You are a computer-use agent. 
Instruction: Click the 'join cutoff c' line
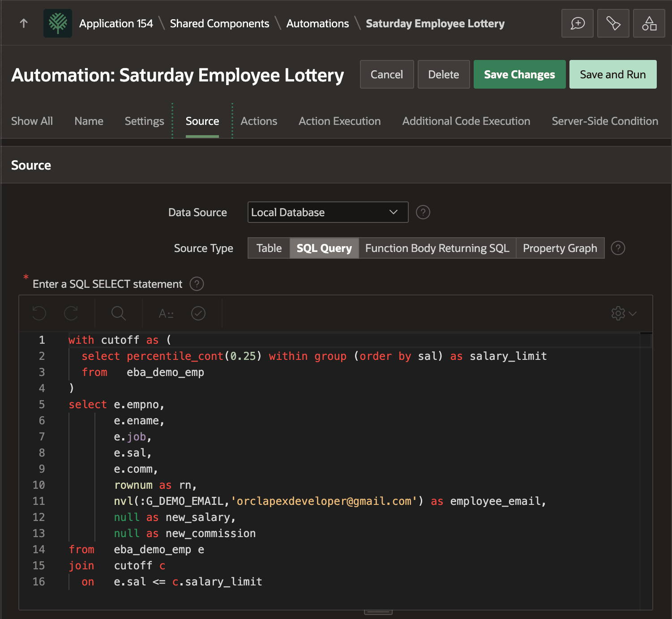tap(117, 565)
